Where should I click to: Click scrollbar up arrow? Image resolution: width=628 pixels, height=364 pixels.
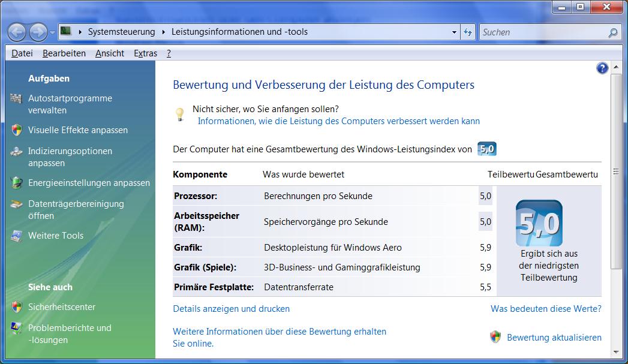pos(616,67)
